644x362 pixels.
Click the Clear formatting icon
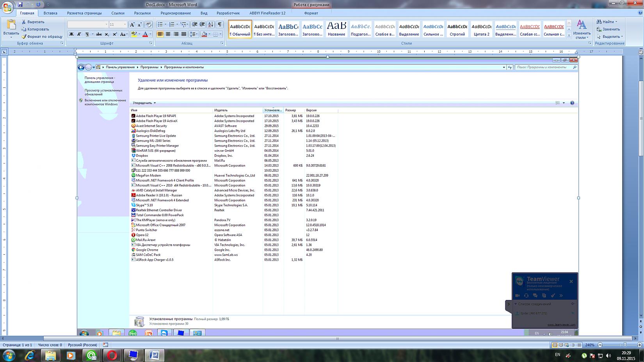148,25
